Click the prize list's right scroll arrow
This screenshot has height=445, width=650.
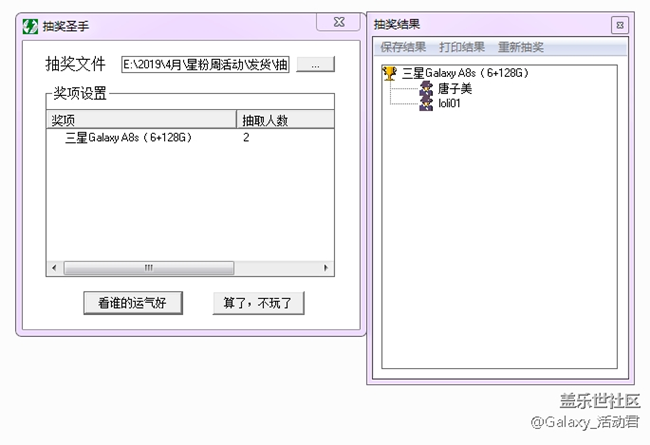click(x=326, y=268)
